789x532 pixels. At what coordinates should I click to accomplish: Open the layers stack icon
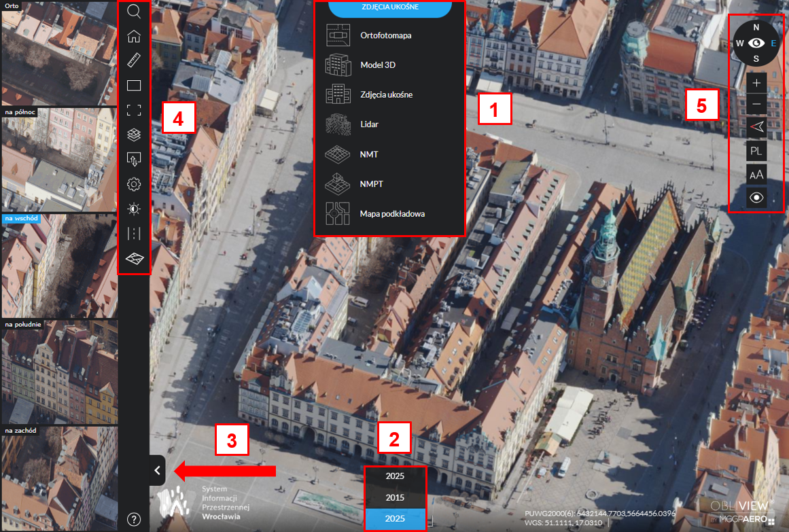134,135
